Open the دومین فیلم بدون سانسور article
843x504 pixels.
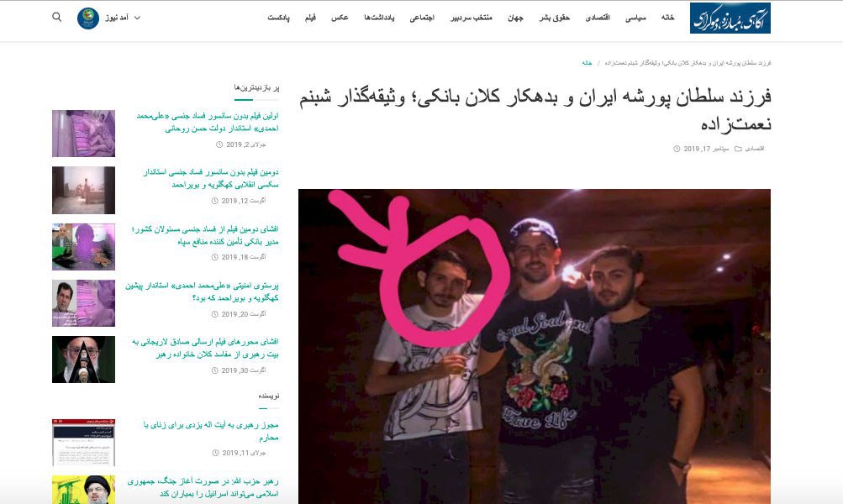tap(211, 178)
